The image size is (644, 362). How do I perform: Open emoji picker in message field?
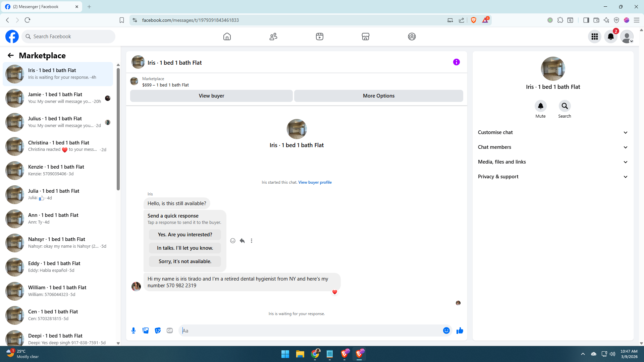pos(446,330)
